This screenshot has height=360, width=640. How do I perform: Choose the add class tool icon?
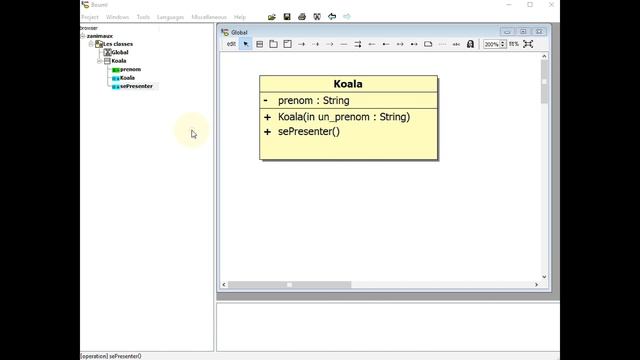pyautogui.click(x=260, y=44)
